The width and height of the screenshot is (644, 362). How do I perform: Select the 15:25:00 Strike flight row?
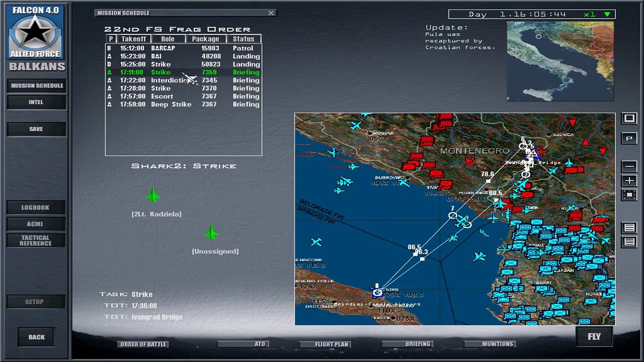[184, 64]
